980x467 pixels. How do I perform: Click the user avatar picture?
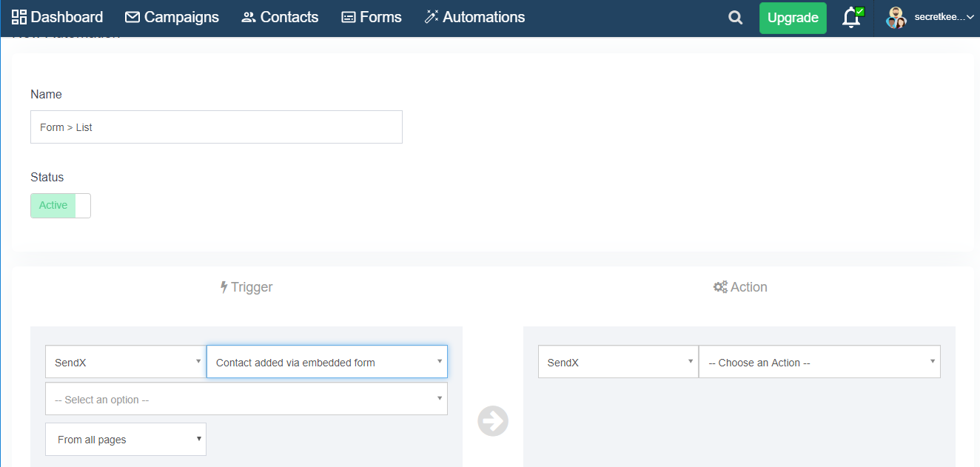tap(896, 18)
